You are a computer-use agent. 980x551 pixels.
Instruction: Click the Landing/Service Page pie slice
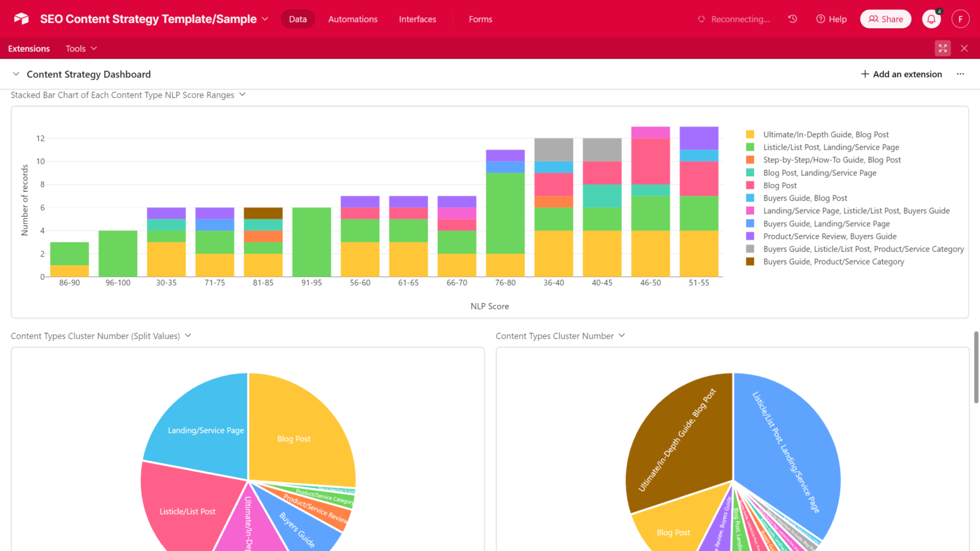pos(196,424)
